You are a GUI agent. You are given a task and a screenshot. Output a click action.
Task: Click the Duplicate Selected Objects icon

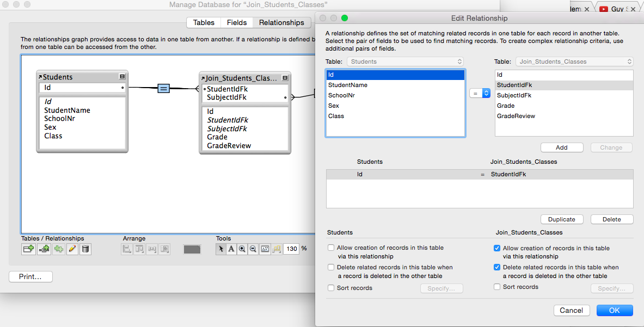[59, 249]
